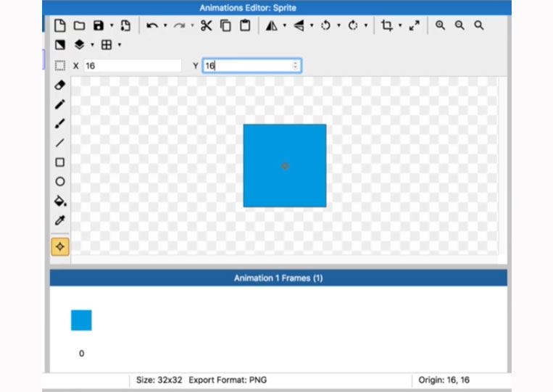Select the Pencil tool
Screen dimensions: 553x392
[x=60, y=104]
